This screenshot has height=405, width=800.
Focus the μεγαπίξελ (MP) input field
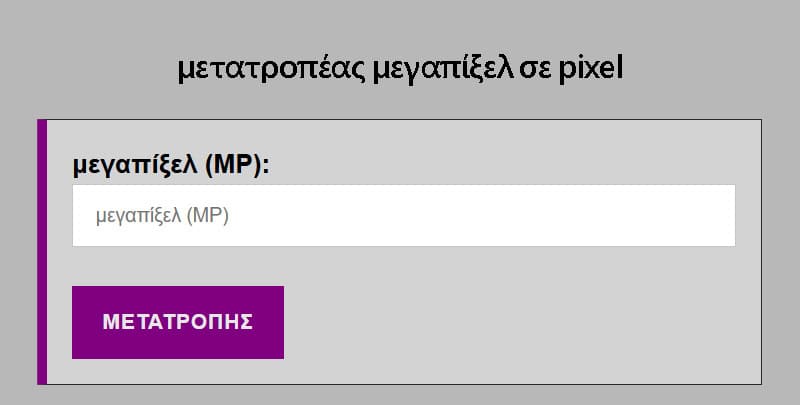tap(404, 215)
